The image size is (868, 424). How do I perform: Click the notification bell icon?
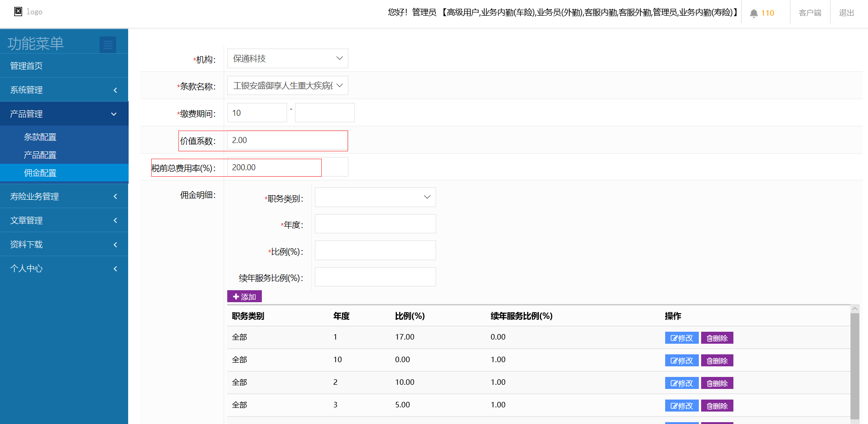pyautogui.click(x=754, y=13)
